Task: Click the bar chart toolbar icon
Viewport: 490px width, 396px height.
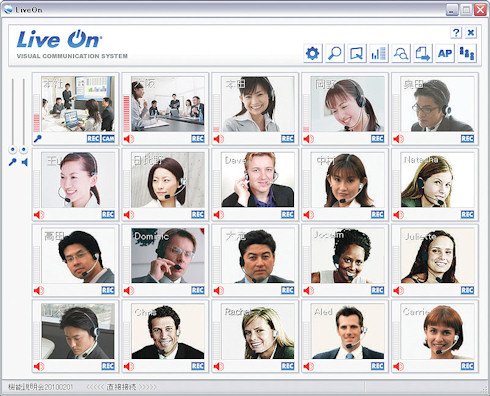Action: pos(379,53)
